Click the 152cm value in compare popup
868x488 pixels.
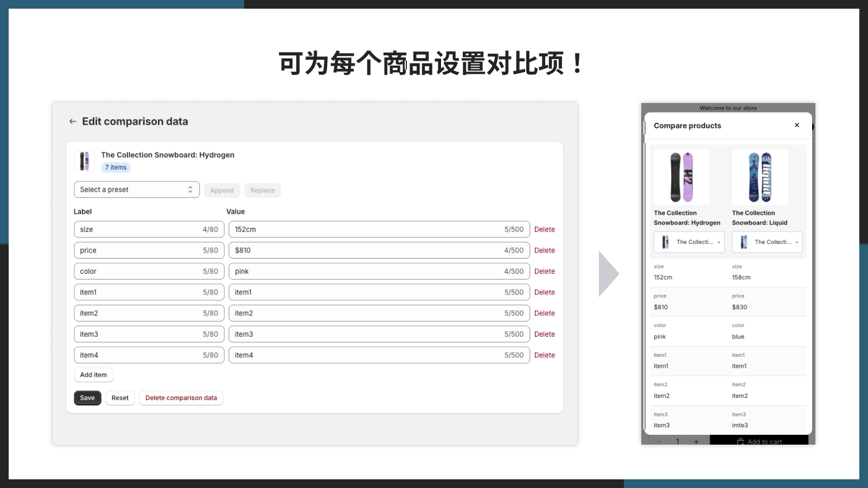click(x=663, y=278)
